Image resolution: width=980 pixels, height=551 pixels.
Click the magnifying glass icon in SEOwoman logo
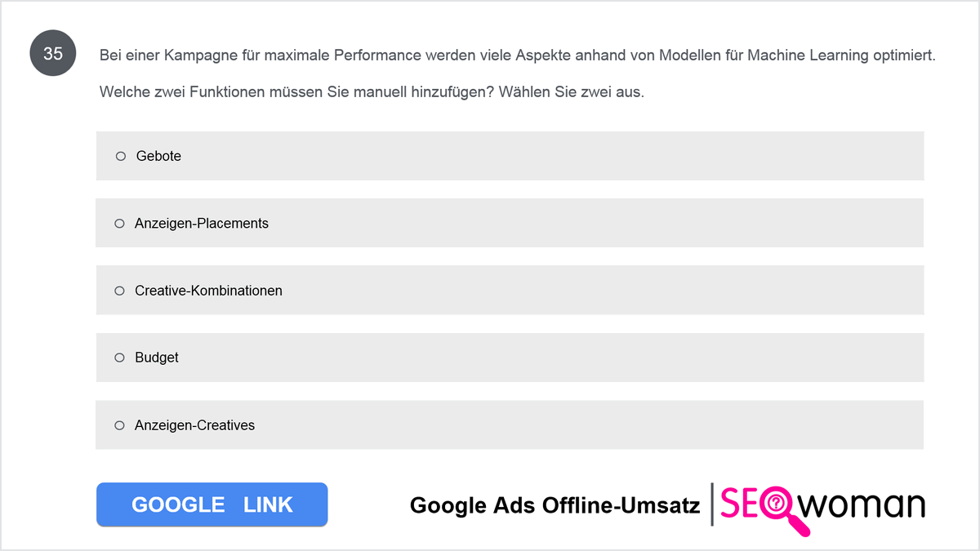(780, 510)
